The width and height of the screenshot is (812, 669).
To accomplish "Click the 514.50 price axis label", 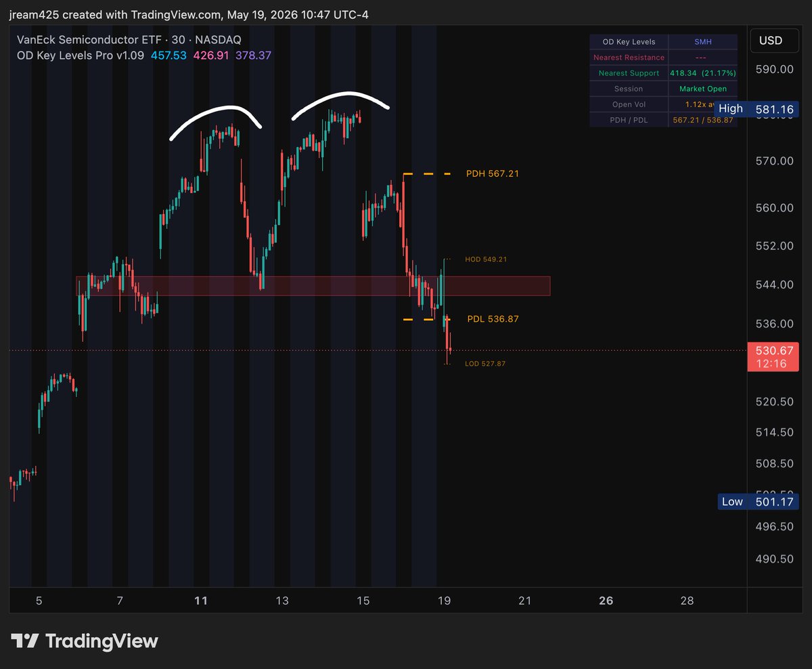I will pos(775,432).
